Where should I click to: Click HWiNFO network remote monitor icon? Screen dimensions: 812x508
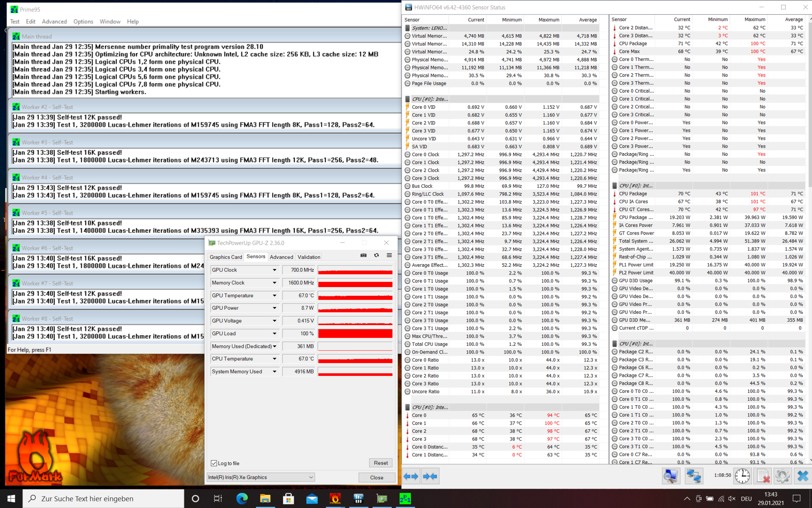pos(694,476)
